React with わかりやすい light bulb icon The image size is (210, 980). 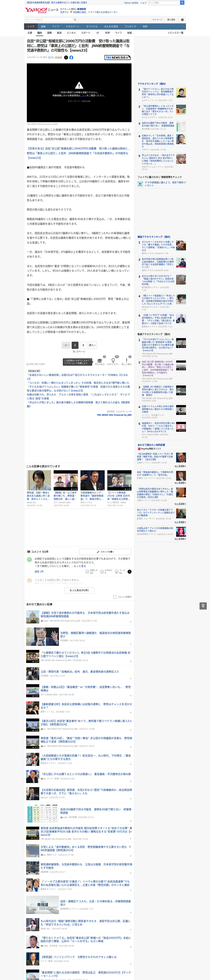[x=113, y=361]
